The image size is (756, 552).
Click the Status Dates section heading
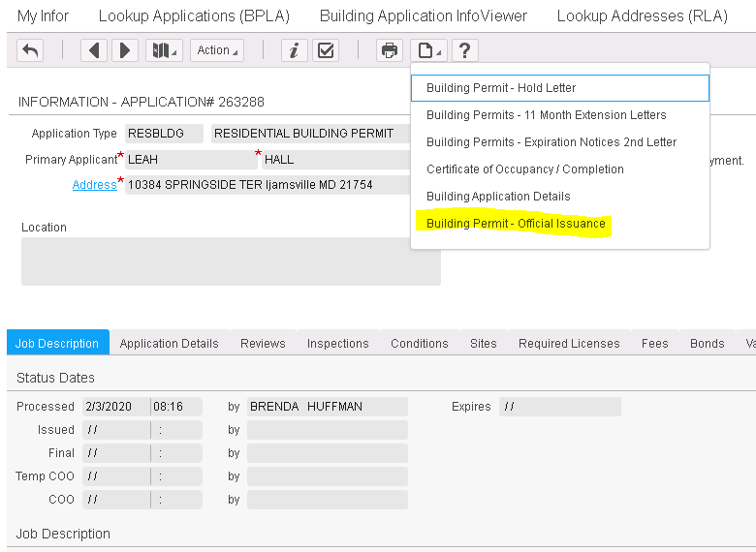coord(55,378)
